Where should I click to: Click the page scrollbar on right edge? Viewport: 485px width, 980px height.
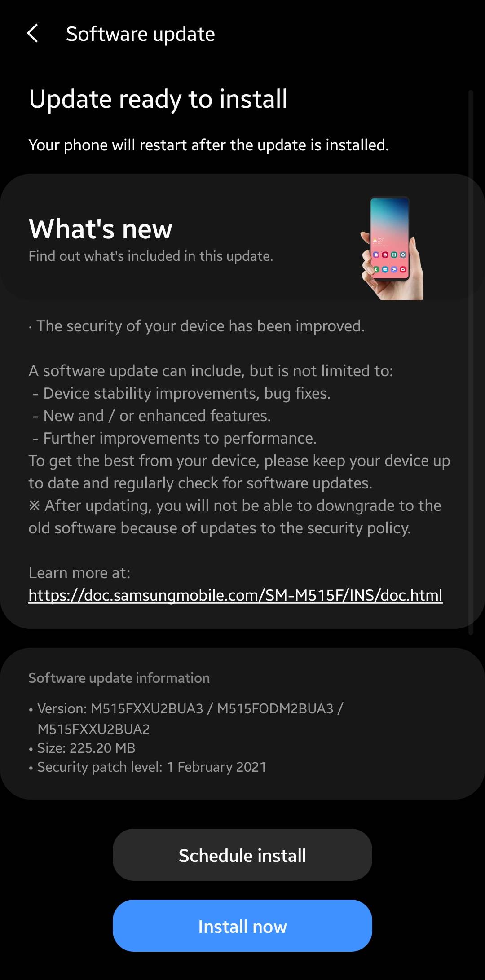471,362
